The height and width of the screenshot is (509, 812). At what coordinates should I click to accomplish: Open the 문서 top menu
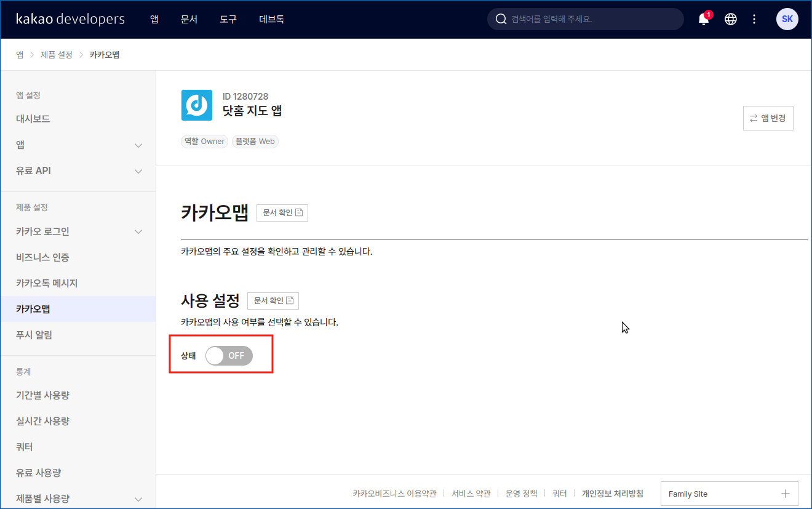(x=189, y=19)
